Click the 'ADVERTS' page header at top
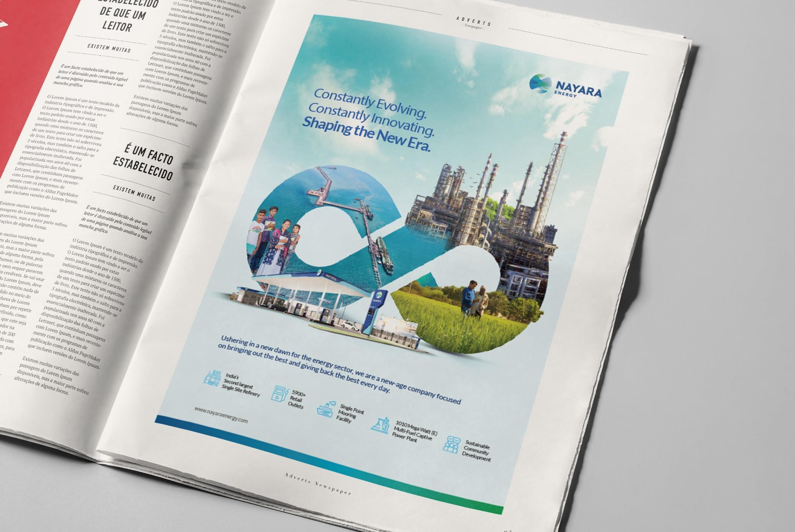795x532 pixels. click(x=473, y=21)
